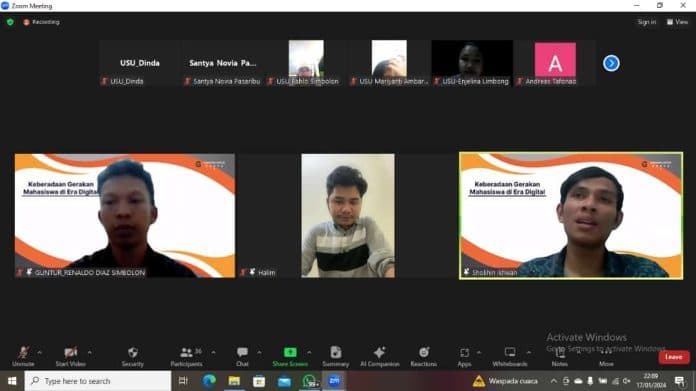Open Microsoft Store from the taskbar
696x391 pixels.
tap(259, 381)
